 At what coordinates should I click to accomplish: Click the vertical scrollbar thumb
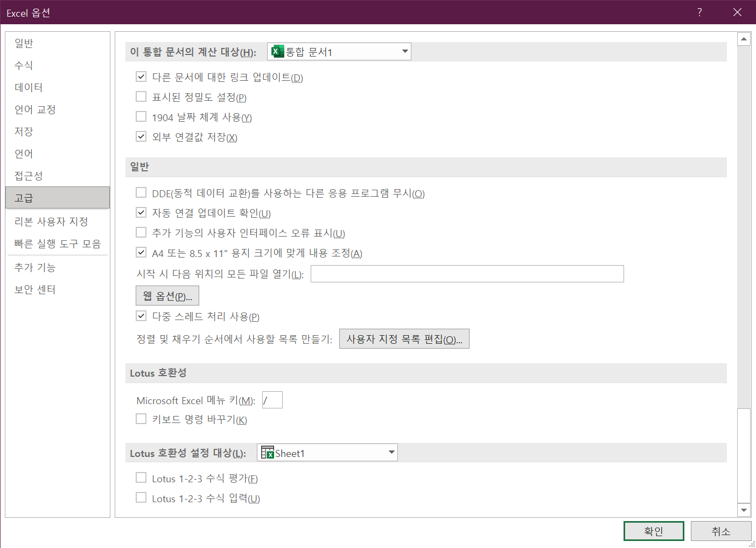click(x=744, y=455)
